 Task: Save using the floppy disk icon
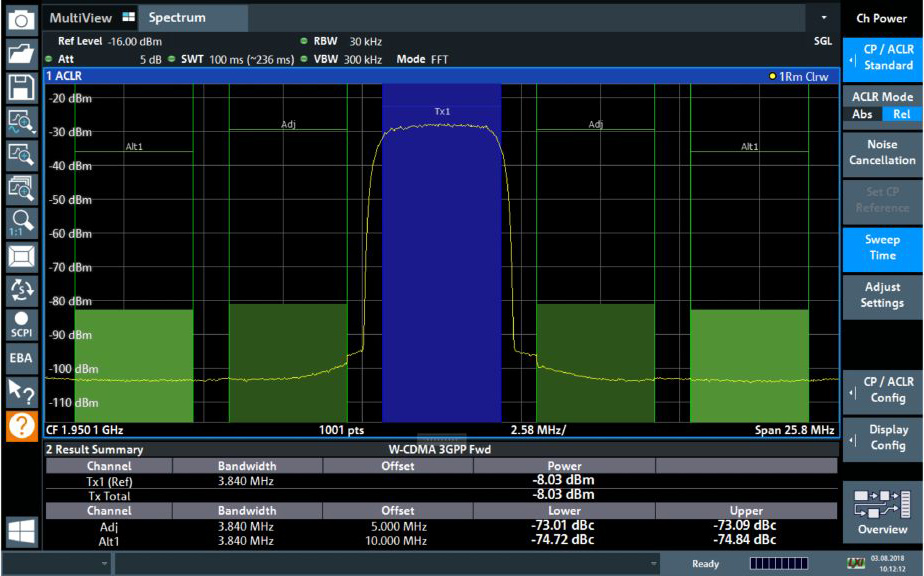21,87
